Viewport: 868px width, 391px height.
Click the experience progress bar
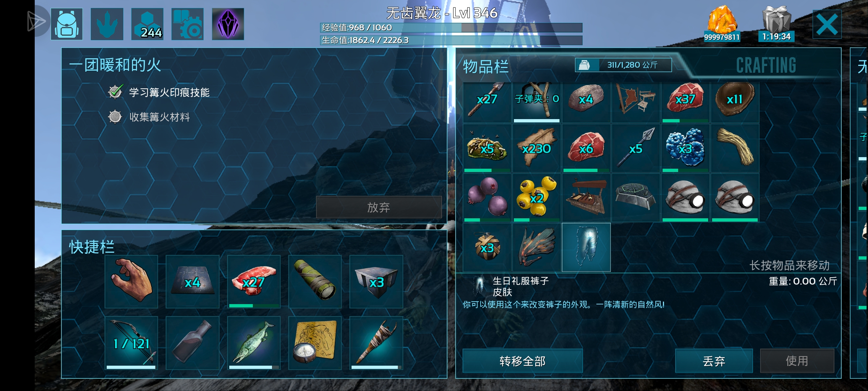(x=451, y=28)
